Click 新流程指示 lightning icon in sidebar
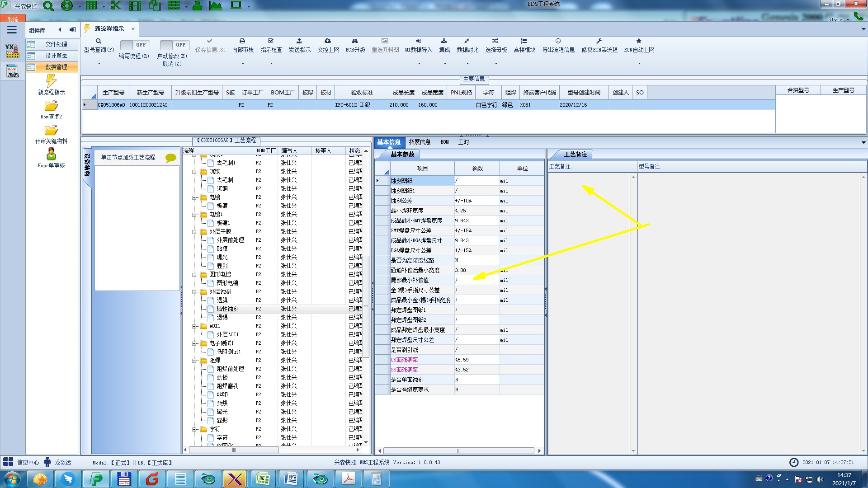Screen dimensions: 868x488 pos(51,81)
